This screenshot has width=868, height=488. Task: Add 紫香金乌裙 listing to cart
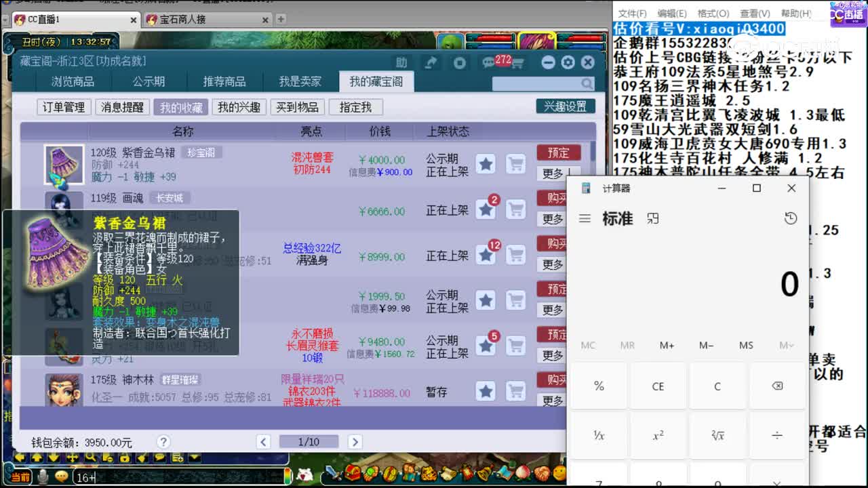(516, 164)
